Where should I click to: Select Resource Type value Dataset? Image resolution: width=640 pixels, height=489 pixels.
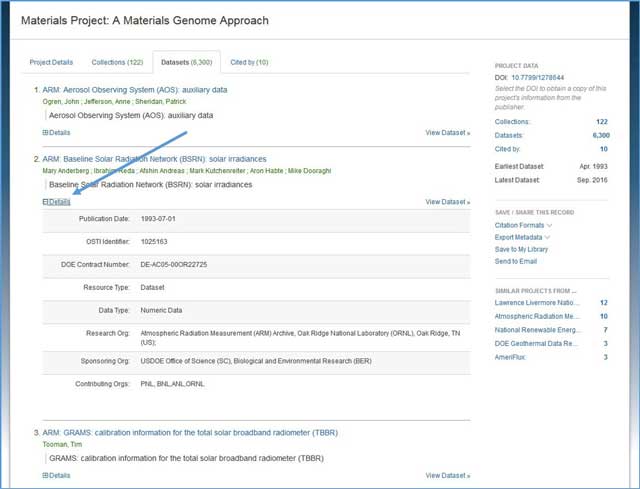152,287
